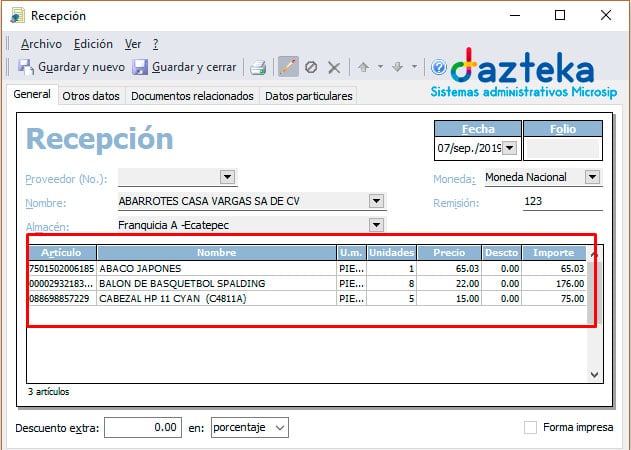Screen dimensions: 631x450
Task: Enable the Forma impresa checkbox
Action: click(530, 427)
